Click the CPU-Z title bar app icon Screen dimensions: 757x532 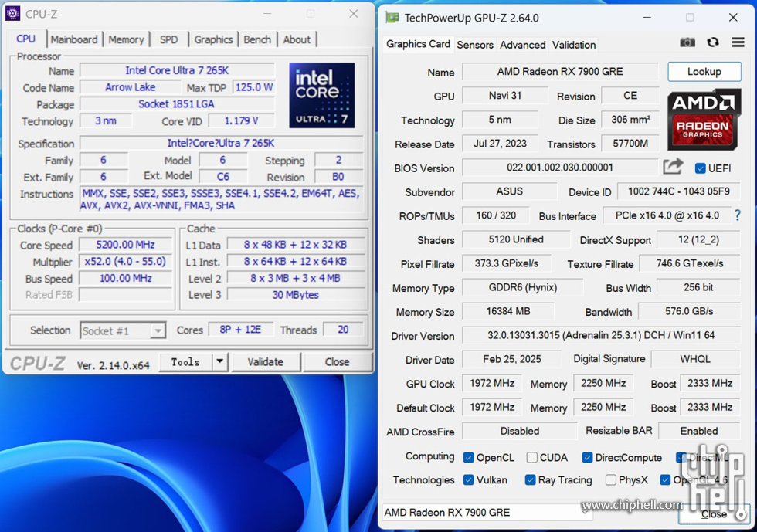pyautogui.click(x=12, y=14)
